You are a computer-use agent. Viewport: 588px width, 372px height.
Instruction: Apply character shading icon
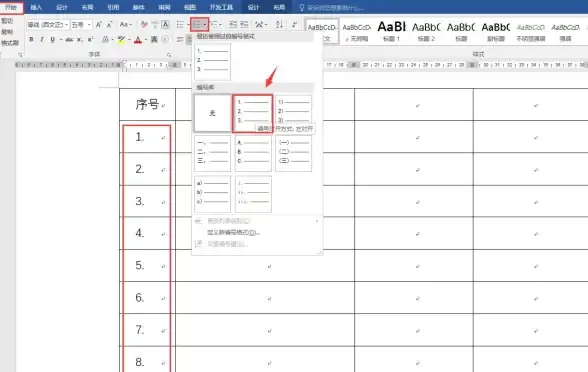[154, 39]
